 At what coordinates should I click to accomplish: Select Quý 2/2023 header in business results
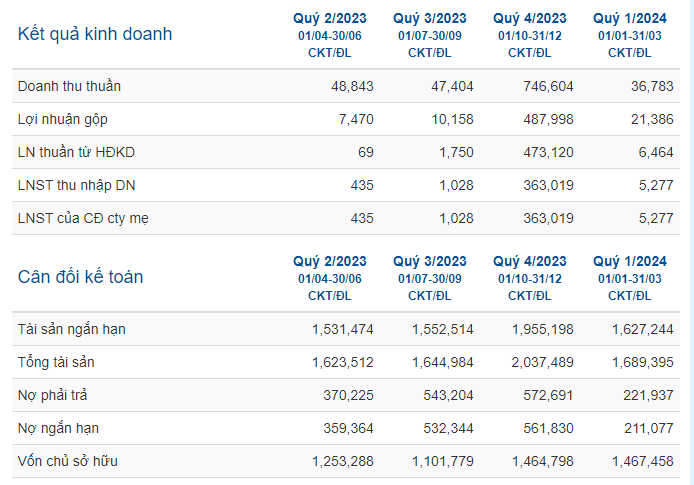tap(330, 18)
